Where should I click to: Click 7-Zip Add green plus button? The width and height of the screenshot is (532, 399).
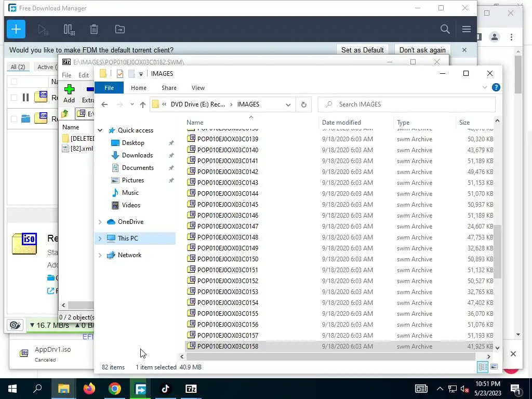point(69,94)
